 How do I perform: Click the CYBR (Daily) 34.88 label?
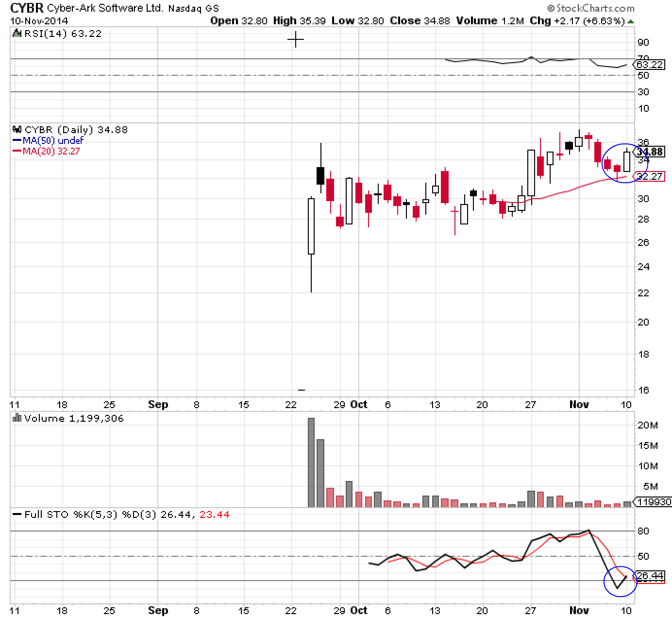click(x=76, y=130)
